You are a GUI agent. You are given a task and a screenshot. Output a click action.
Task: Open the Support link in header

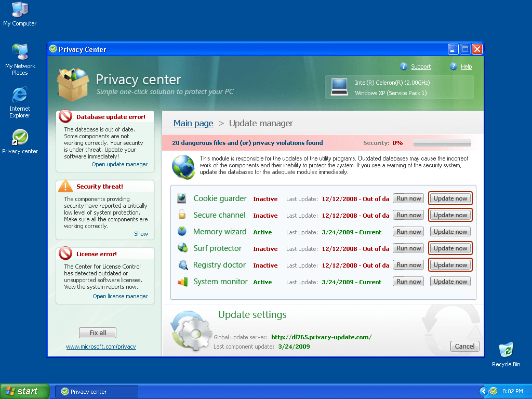click(x=421, y=66)
